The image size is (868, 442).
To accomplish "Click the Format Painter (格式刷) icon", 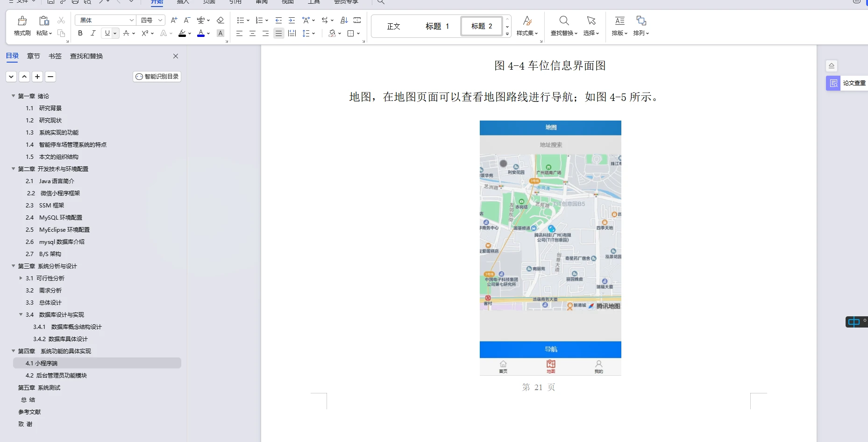I will [x=22, y=21].
